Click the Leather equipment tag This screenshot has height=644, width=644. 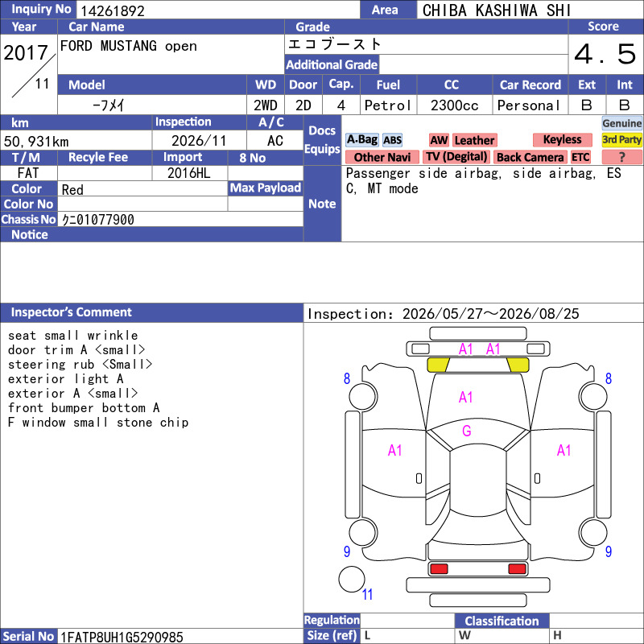pos(474,140)
